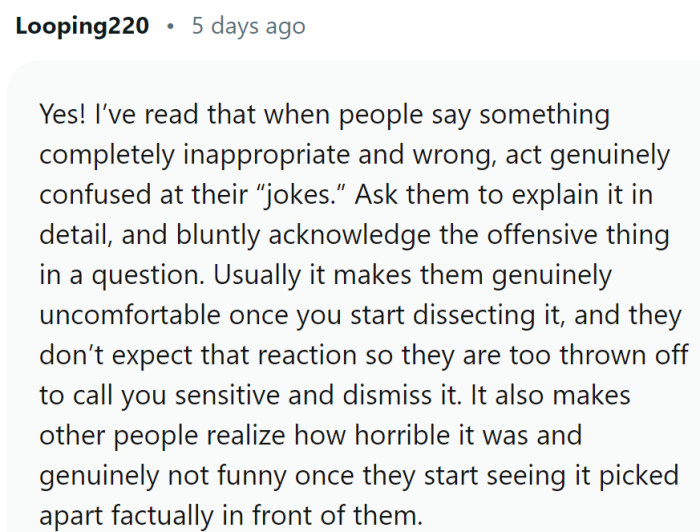The height and width of the screenshot is (532, 700).
Task: Click the "5 days ago" timestamp
Action: (x=248, y=26)
